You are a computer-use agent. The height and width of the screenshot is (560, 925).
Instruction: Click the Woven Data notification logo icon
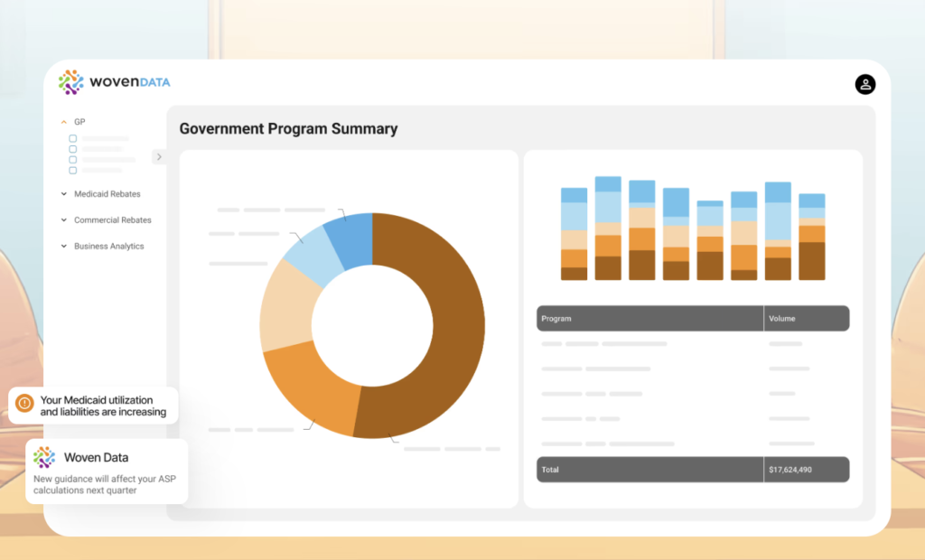(x=44, y=457)
